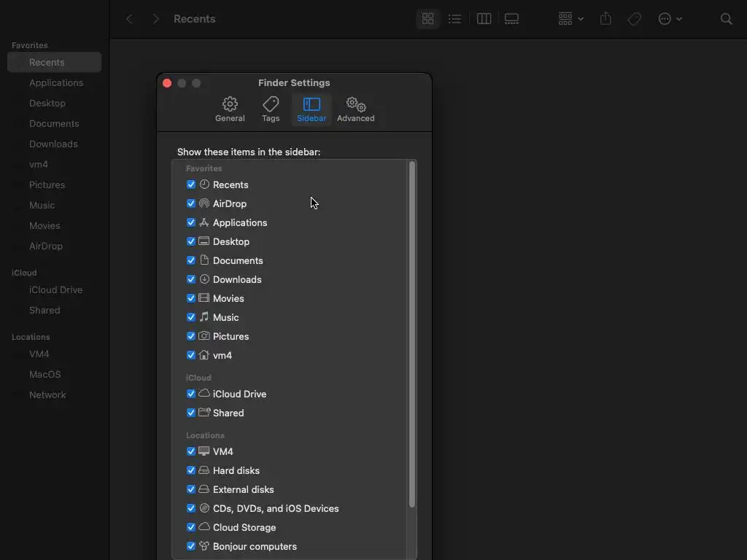This screenshot has width=747, height=560.
Task: Click the Pictures camera icon in settings list
Action: [204, 336]
